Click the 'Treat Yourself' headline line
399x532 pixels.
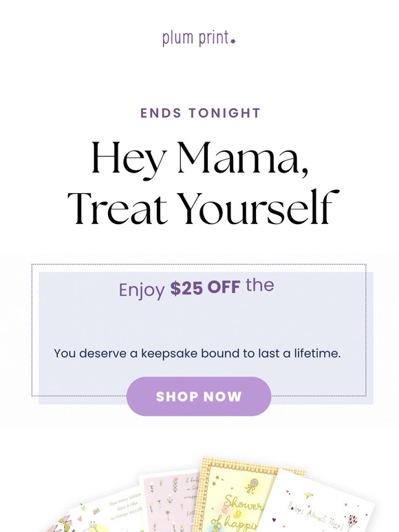pyautogui.click(x=204, y=208)
